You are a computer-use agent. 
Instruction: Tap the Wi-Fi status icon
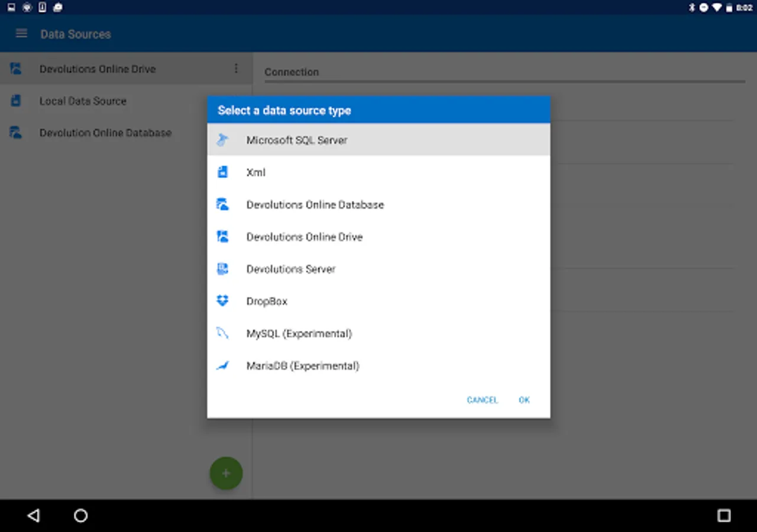pos(717,8)
